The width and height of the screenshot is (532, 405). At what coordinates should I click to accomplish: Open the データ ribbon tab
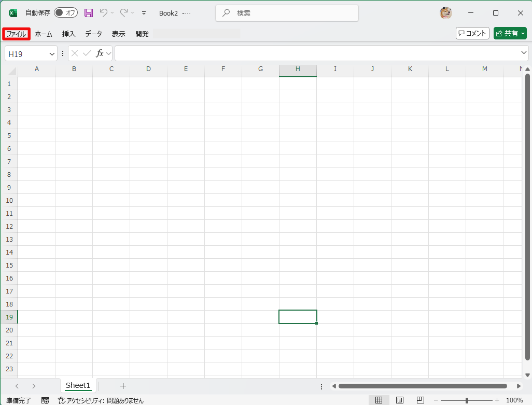pyautogui.click(x=94, y=34)
